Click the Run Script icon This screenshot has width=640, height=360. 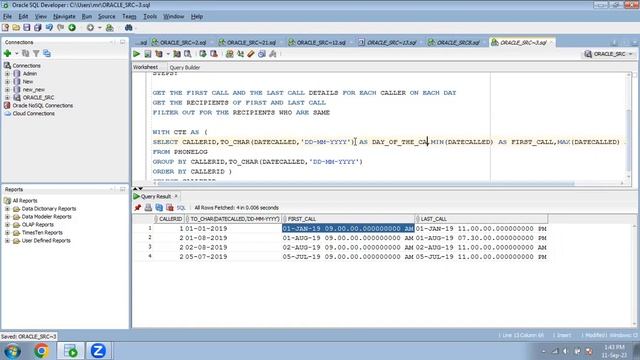148,54
